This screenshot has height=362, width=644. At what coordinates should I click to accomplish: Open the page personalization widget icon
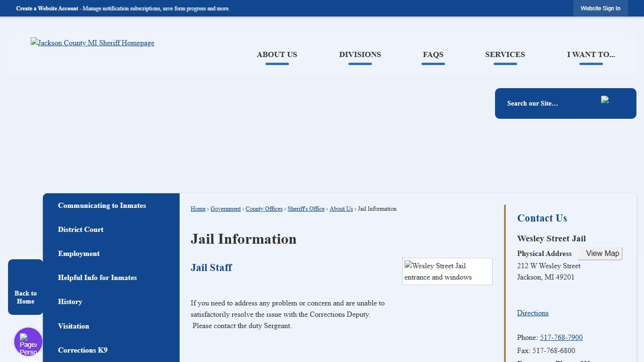tap(28, 342)
